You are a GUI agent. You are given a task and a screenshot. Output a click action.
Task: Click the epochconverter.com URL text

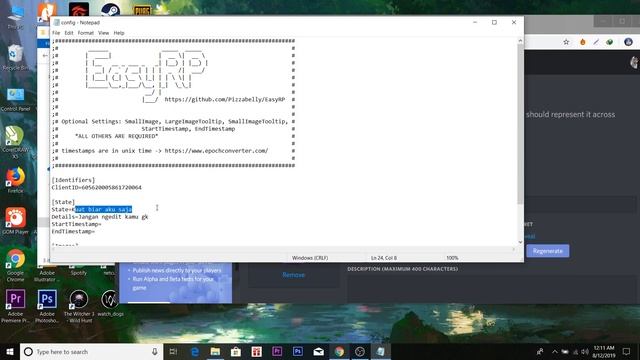(x=216, y=151)
